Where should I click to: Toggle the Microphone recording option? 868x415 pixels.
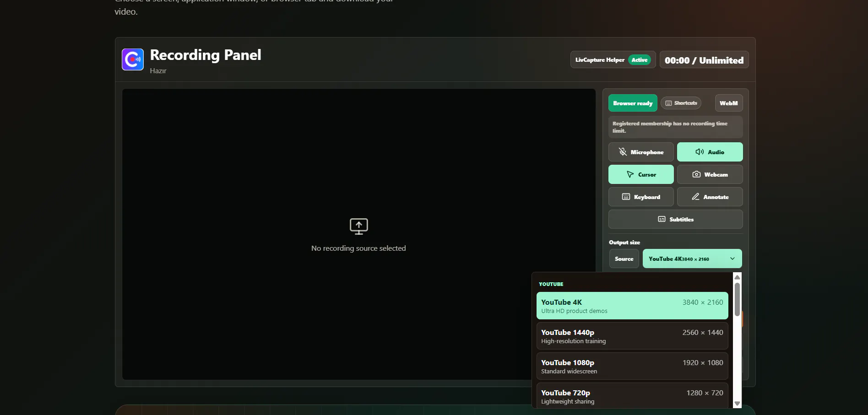[641, 152]
